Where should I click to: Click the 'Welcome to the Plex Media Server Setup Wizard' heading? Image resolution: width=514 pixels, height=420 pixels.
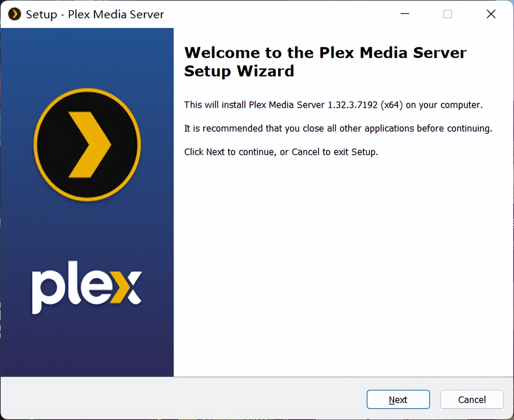click(325, 62)
